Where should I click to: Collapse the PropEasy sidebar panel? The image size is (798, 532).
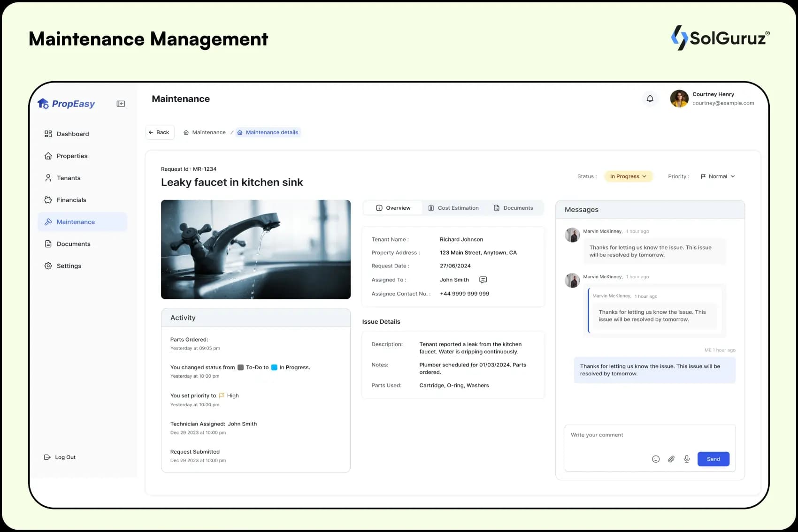click(120, 103)
